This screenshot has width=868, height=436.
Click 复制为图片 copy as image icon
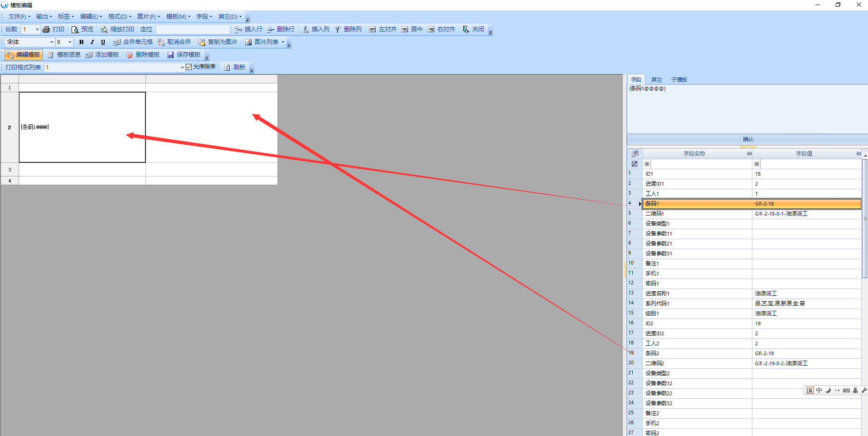pyautogui.click(x=202, y=42)
